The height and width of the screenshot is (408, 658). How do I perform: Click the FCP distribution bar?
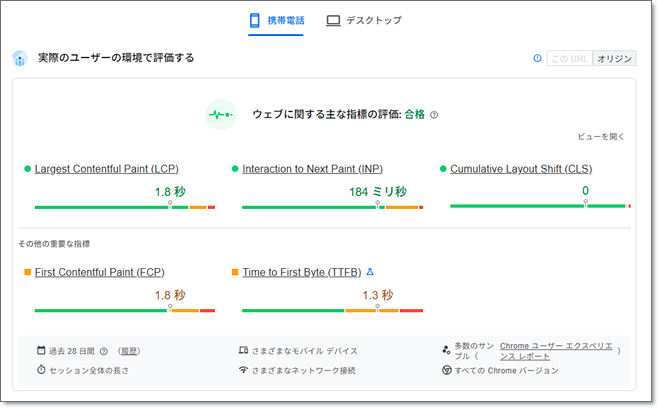125,310
